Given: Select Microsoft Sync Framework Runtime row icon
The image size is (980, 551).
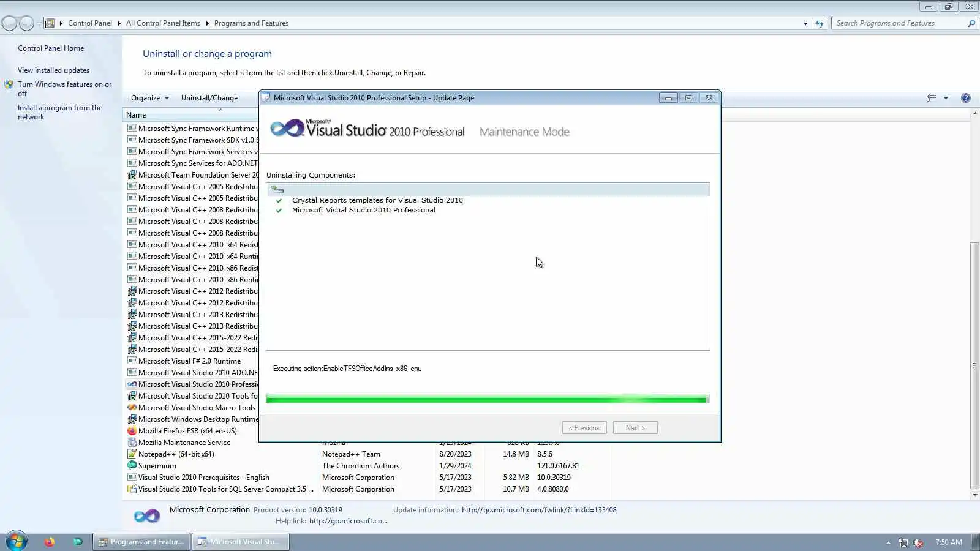Looking at the screenshot, I should click(x=132, y=128).
